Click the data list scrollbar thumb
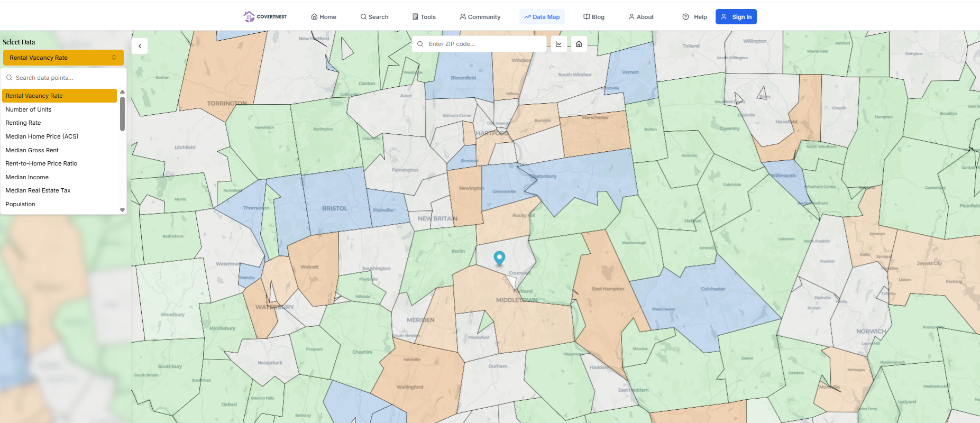This screenshot has width=980, height=423. (x=122, y=113)
